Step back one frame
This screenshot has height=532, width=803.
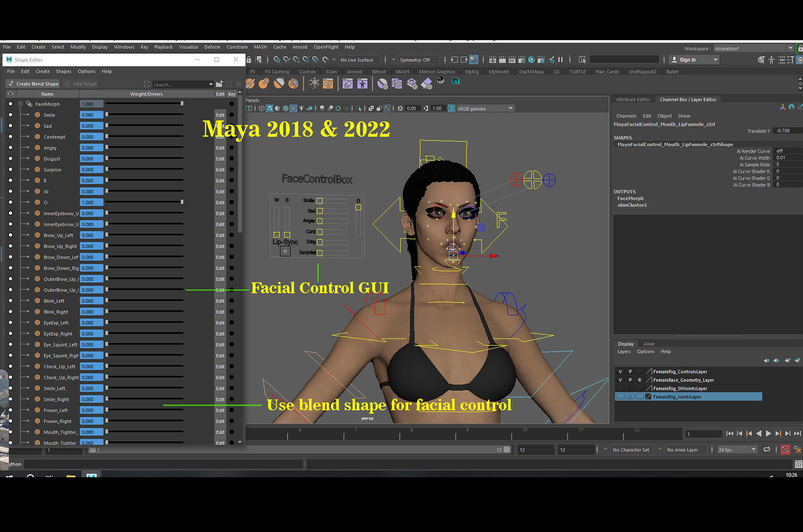pos(739,434)
